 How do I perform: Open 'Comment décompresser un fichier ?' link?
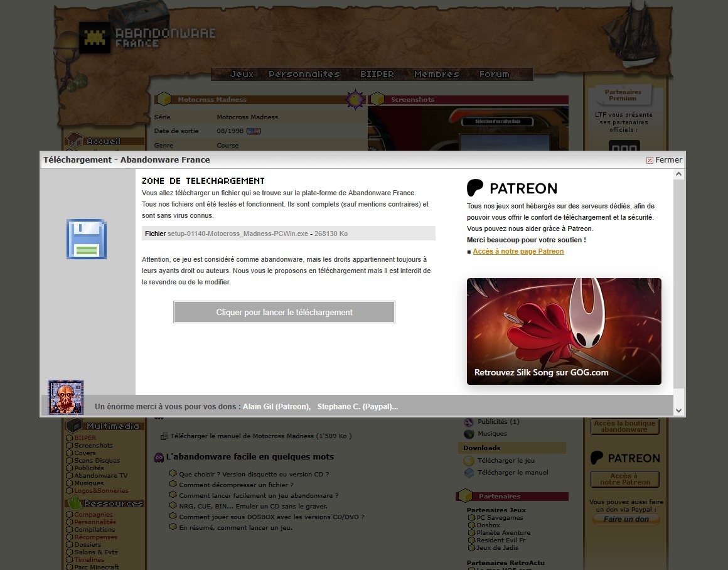click(236, 485)
